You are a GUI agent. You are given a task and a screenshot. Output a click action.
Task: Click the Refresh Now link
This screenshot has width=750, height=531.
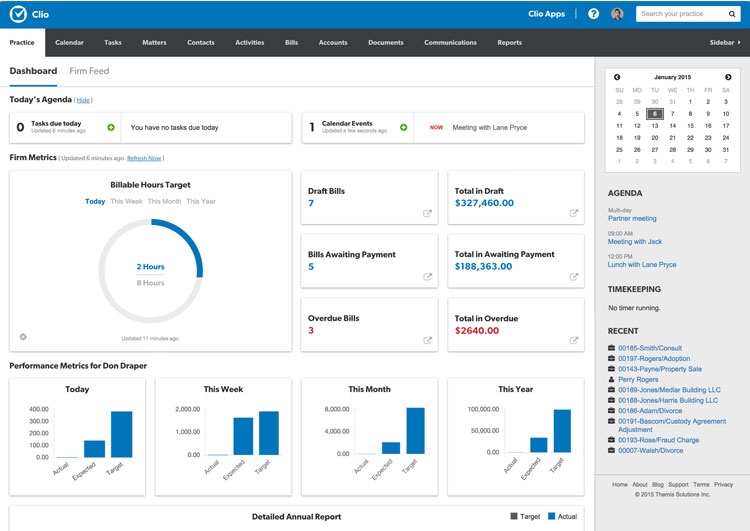click(x=144, y=158)
